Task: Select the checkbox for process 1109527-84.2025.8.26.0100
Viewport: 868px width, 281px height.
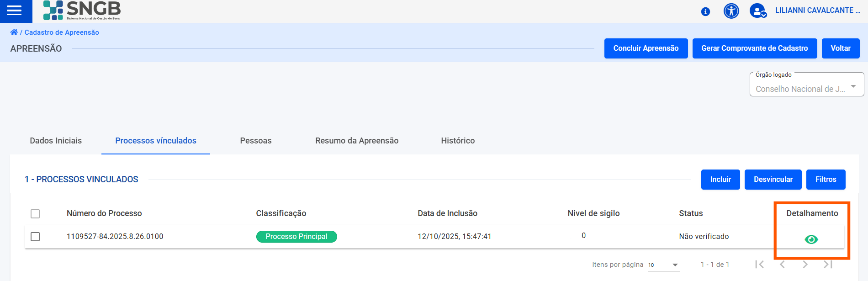Action: [x=35, y=236]
